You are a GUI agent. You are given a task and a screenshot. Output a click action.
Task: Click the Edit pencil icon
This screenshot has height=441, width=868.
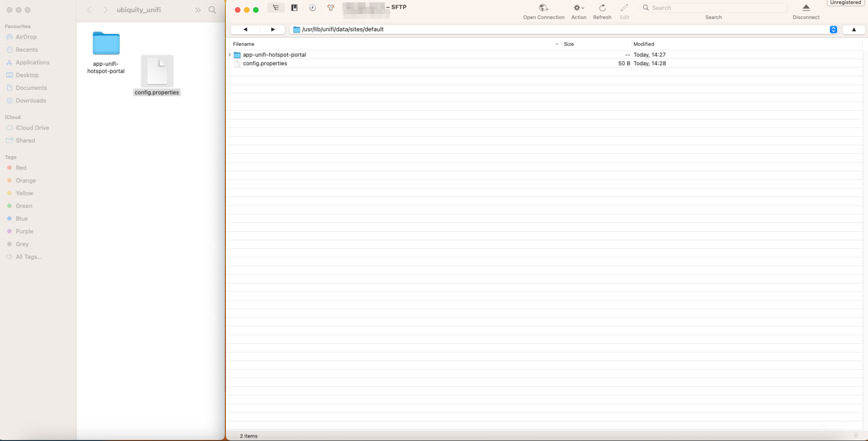(624, 8)
